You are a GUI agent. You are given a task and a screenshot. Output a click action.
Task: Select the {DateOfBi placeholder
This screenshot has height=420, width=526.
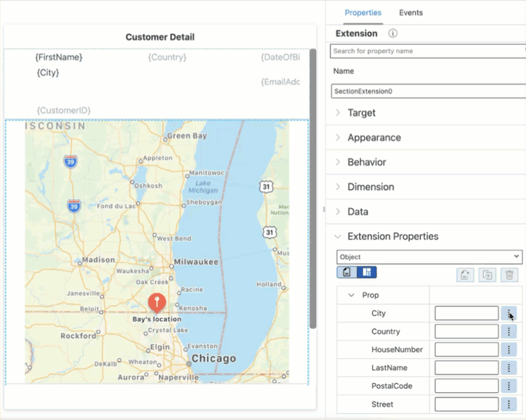point(281,57)
